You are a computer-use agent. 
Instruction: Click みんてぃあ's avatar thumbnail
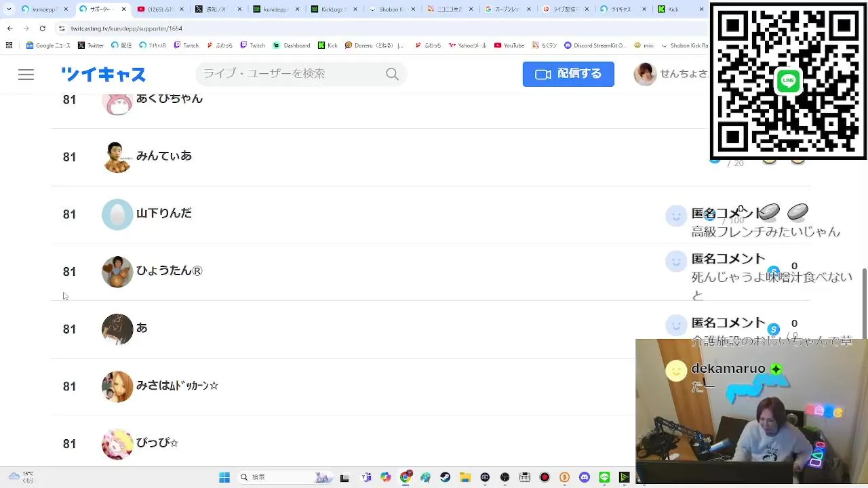(117, 157)
